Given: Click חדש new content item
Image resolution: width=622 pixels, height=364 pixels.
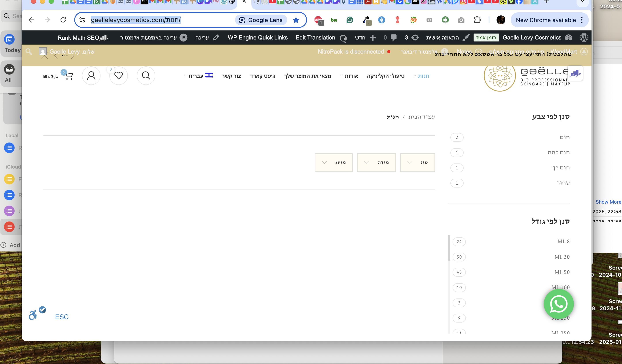Looking at the screenshot, I should [x=365, y=38].
